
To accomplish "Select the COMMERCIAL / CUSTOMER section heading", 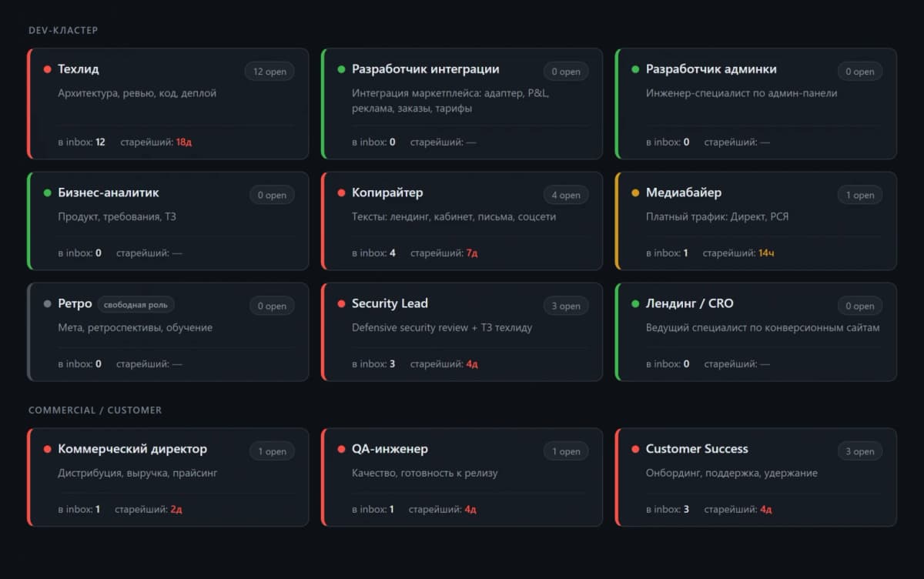I will [95, 410].
